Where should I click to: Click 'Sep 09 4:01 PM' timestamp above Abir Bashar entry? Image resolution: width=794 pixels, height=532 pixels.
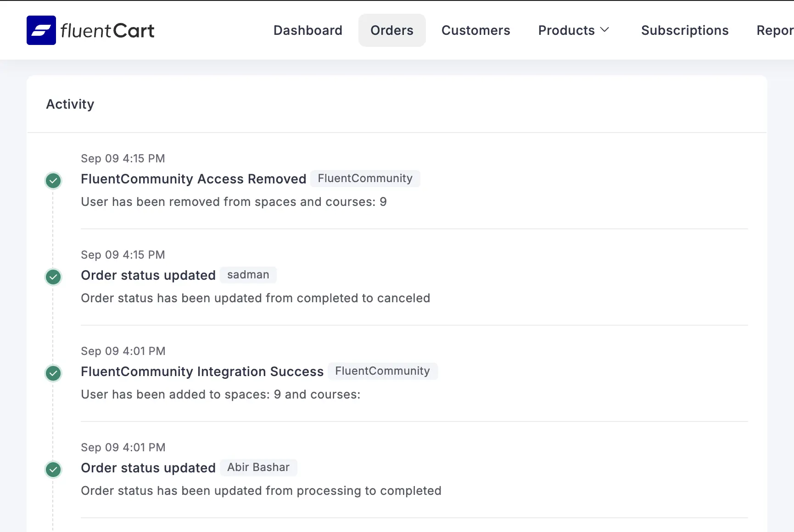[x=123, y=448]
